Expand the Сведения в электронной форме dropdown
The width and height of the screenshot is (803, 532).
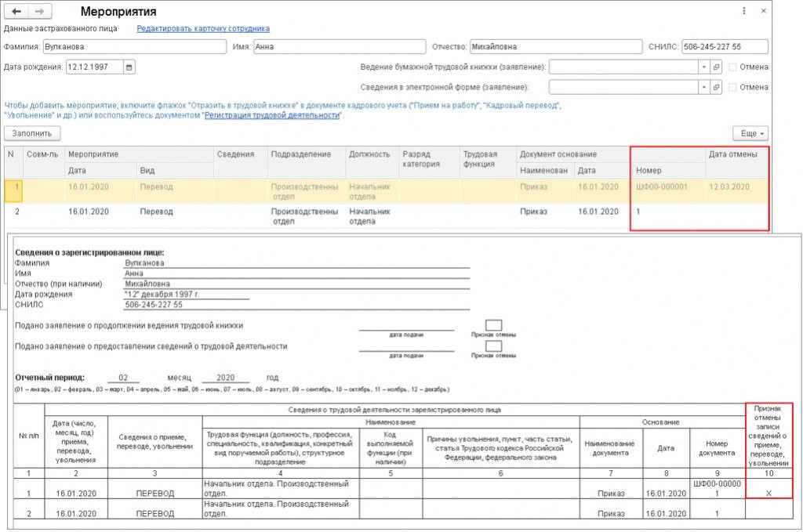pos(703,87)
